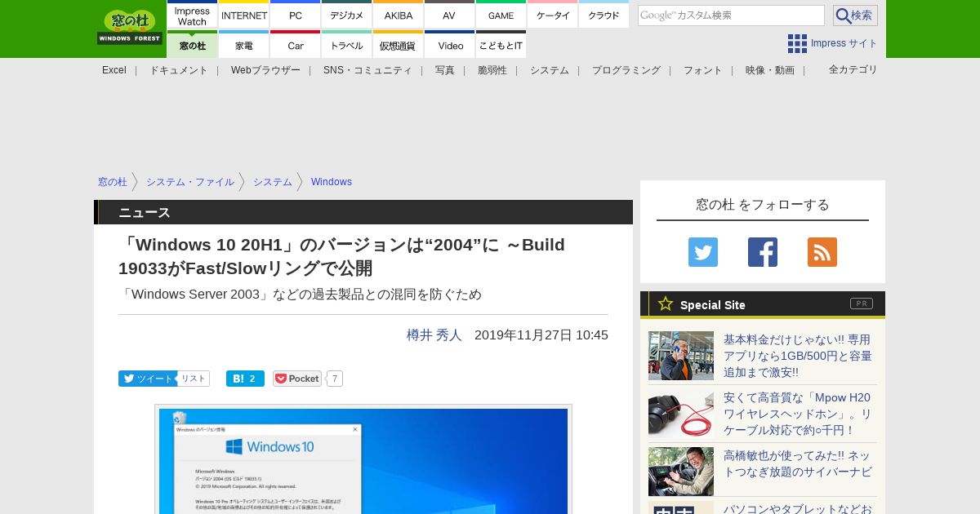The width and height of the screenshot is (980, 514).
Task: Open the クラウド Watch tab
Action: click(604, 16)
